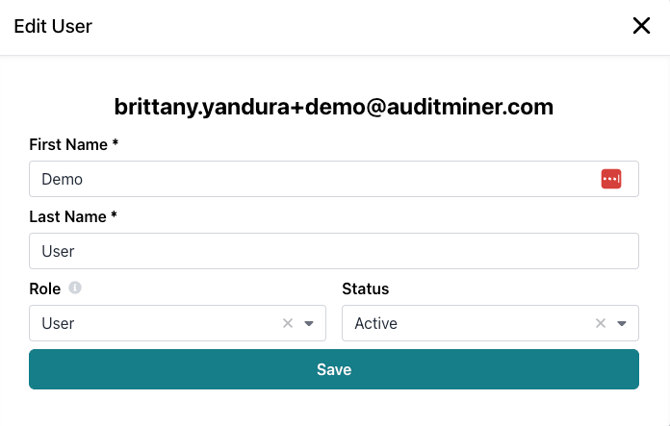Click the red password manager icon

(611, 179)
